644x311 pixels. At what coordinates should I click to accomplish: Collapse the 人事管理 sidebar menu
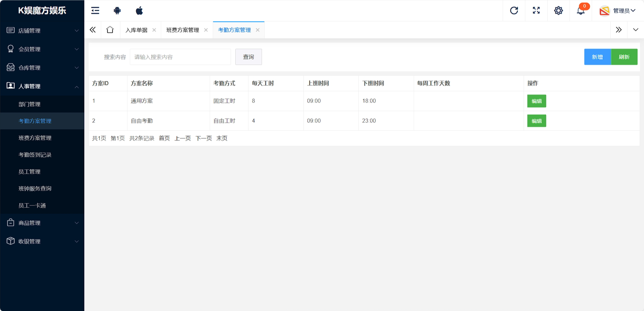pos(42,86)
